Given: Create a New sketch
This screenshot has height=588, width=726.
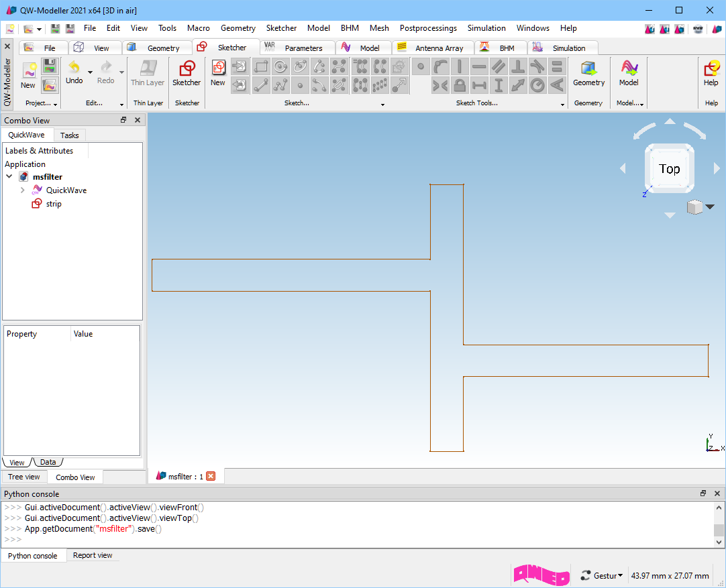Looking at the screenshot, I should coord(218,74).
